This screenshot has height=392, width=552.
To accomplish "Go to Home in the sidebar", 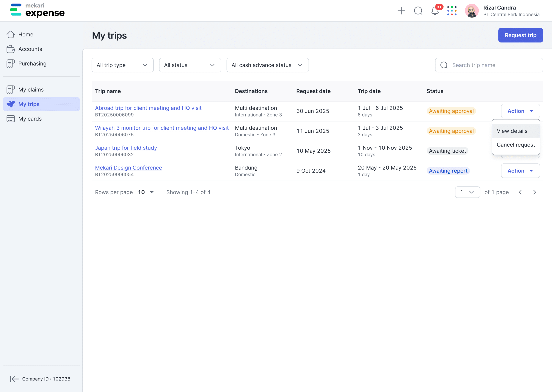I will click(26, 34).
